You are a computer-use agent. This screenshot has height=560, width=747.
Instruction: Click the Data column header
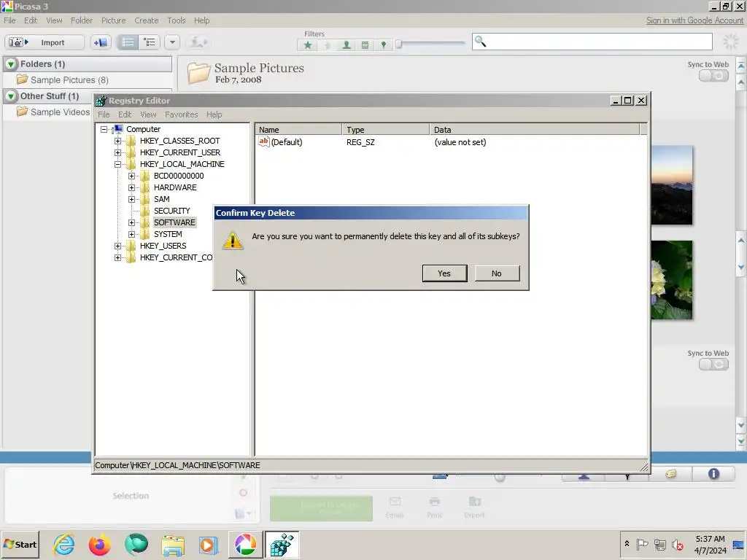click(535, 130)
